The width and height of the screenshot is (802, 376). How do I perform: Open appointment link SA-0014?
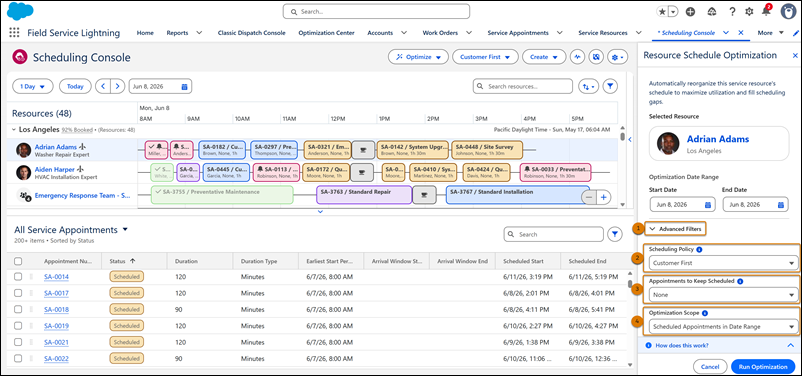(x=56, y=277)
